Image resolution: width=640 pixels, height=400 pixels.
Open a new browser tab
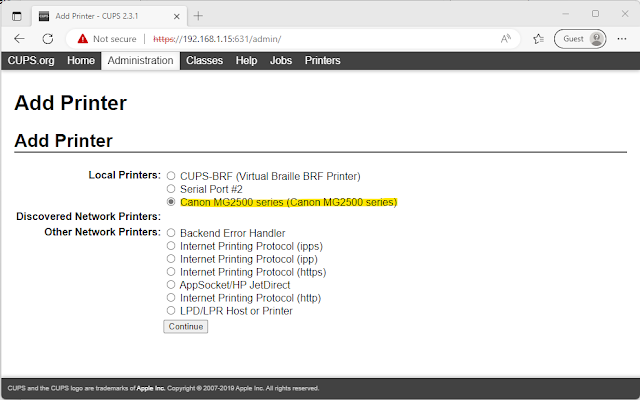click(198, 16)
